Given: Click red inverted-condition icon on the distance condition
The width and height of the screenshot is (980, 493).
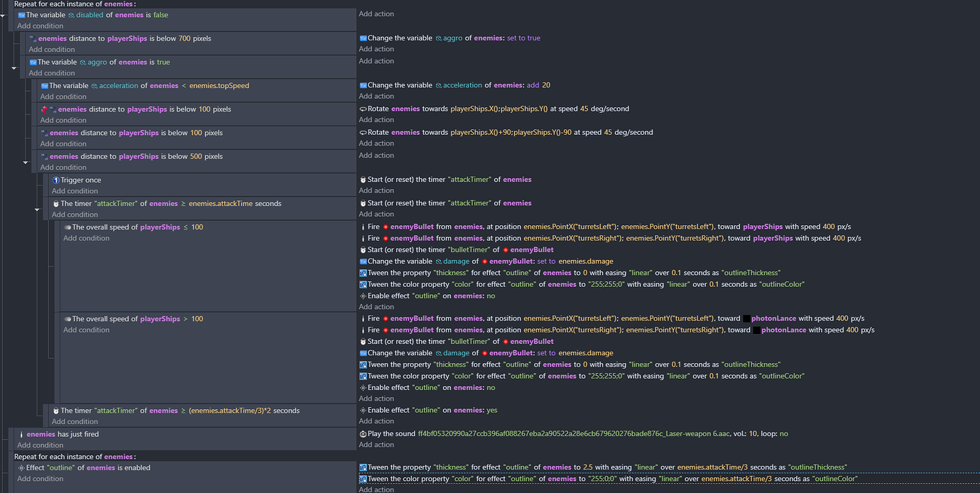Looking at the screenshot, I should click(x=44, y=109).
